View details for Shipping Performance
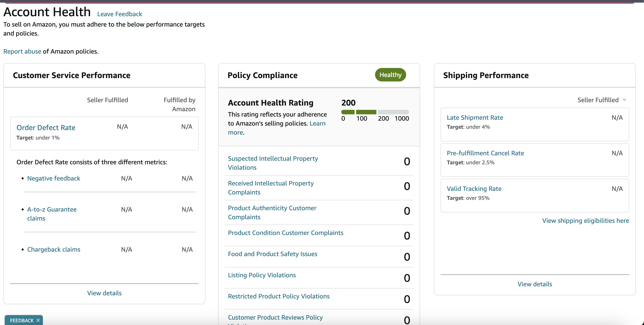 point(535,284)
